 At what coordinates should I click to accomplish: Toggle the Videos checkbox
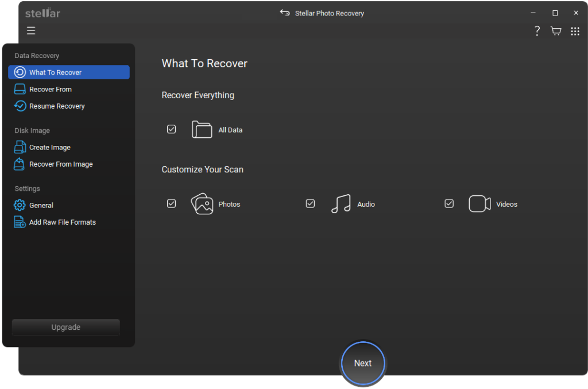tap(449, 203)
